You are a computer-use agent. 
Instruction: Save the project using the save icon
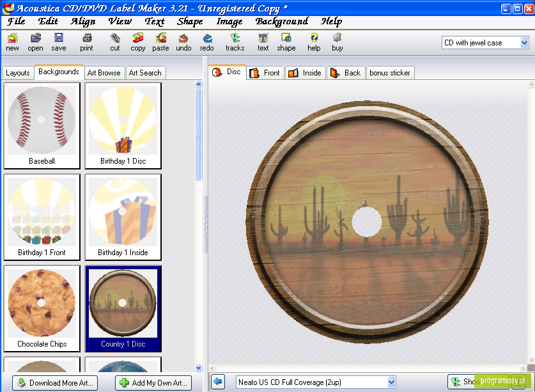59,42
